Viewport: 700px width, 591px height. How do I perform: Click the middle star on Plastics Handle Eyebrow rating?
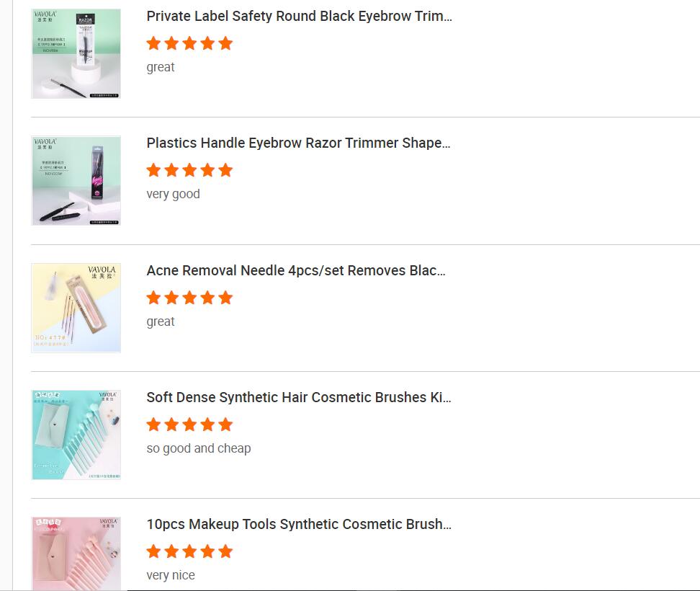189,170
